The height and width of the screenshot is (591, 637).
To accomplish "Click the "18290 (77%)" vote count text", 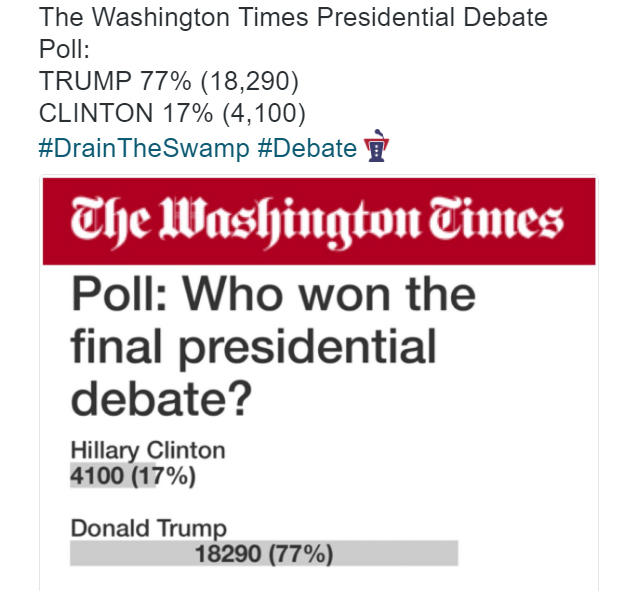I will (263, 553).
